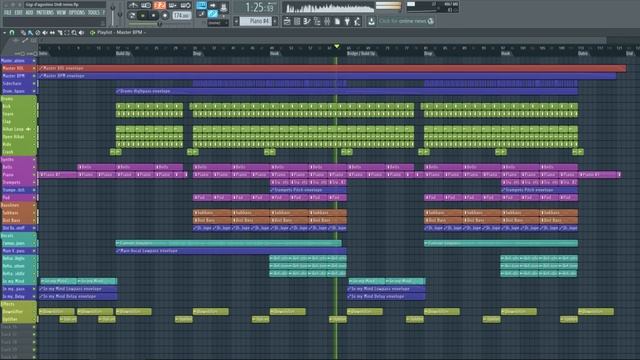Choose the Select tool in Playlist toolbar

pyautogui.click(x=67, y=32)
